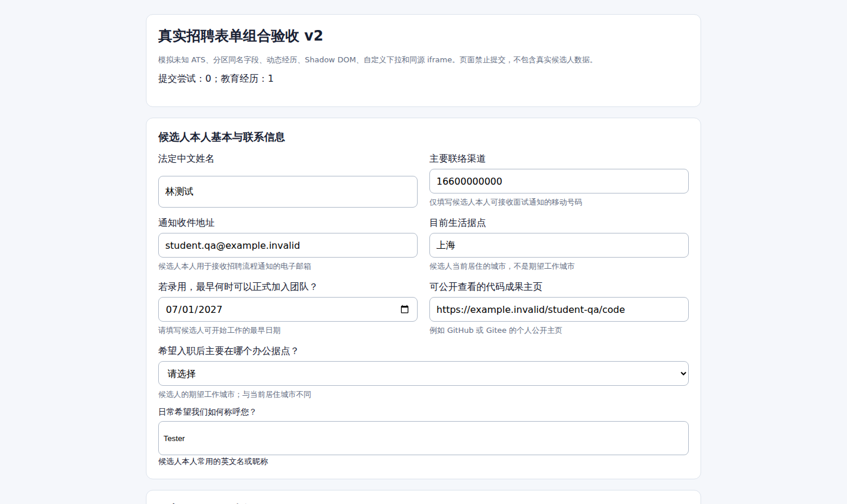Image resolution: width=847 pixels, height=504 pixels.
Task: Click the label 日常希望我们如何称呼您？
Action: (x=208, y=412)
